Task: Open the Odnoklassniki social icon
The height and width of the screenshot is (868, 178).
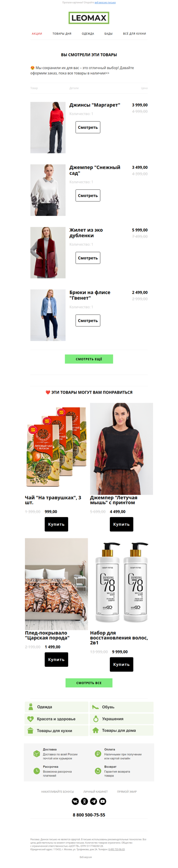Action: [x=85, y=801]
